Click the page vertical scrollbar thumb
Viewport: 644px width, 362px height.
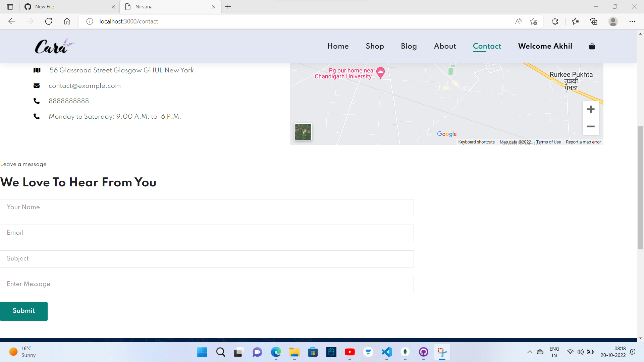coord(640,188)
